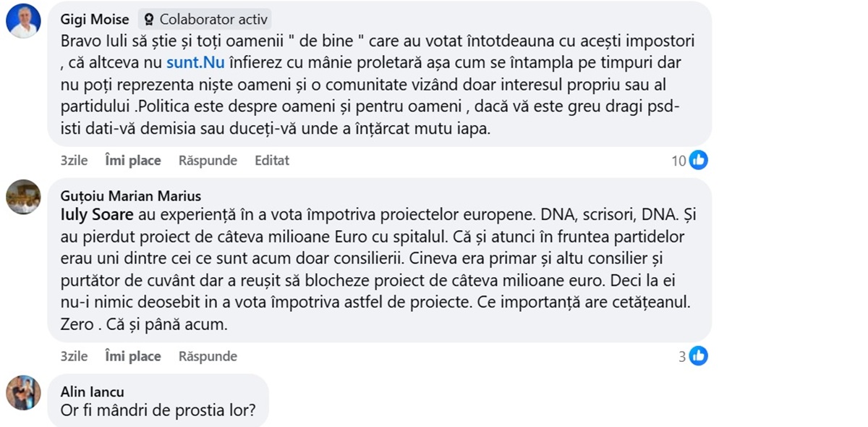868x427 pixels.
Task: Reply to Gigi Moise's comment with Răspunde
Action: (x=208, y=161)
